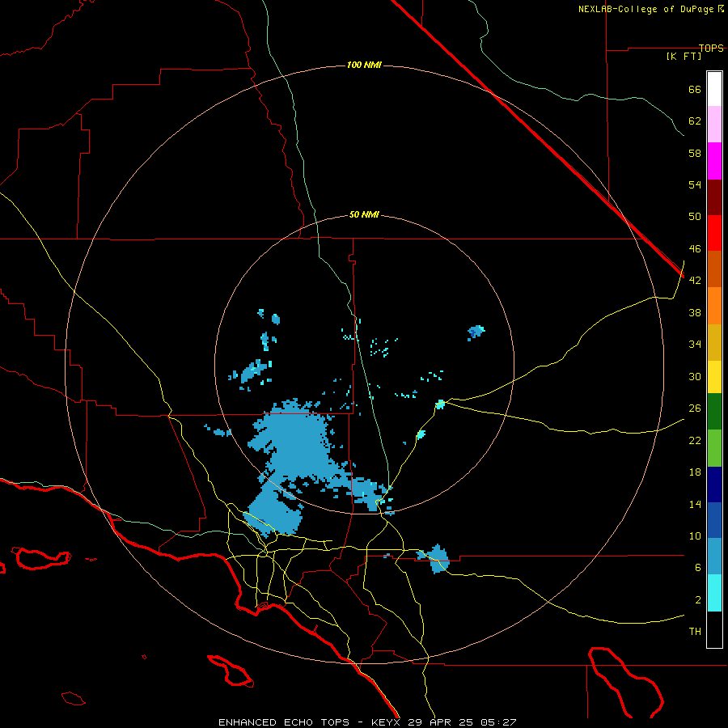Click the 50 value beside the color scale
The height and width of the screenshot is (728, 728).
point(695,216)
